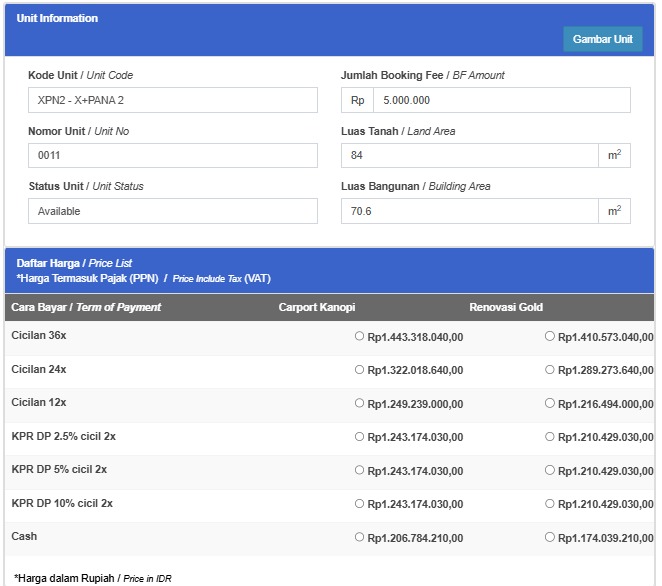Pick Cash Renovasi Gold price radio

(x=549, y=537)
